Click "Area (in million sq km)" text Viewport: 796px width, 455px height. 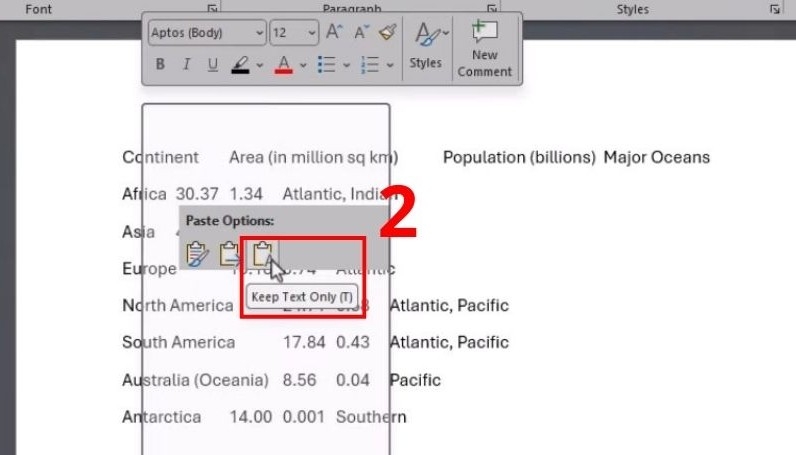pyautogui.click(x=313, y=157)
